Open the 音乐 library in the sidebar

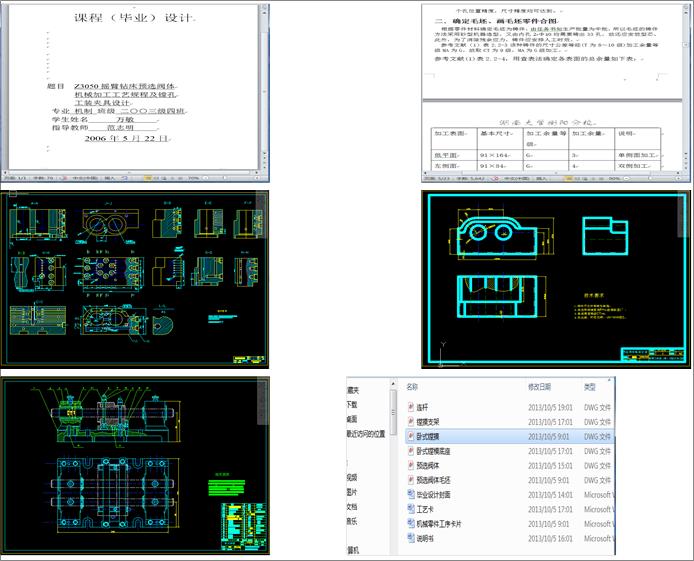(x=352, y=521)
